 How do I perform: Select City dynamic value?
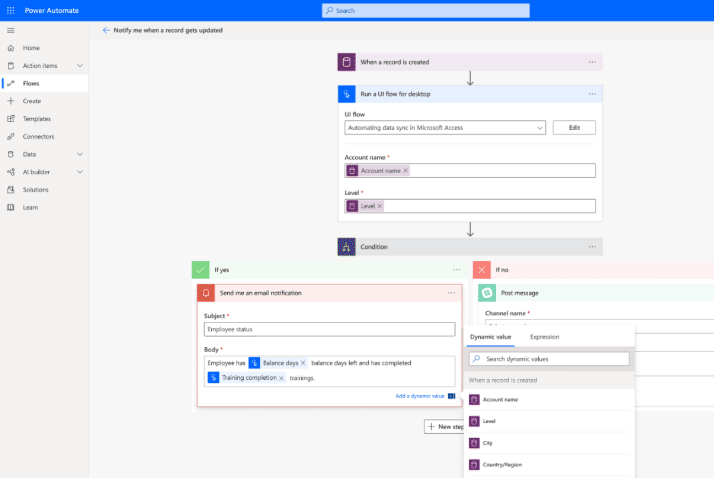click(x=549, y=443)
